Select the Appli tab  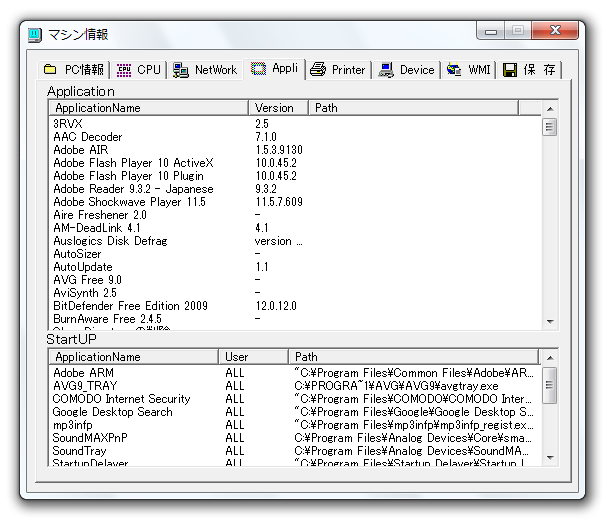(274, 69)
